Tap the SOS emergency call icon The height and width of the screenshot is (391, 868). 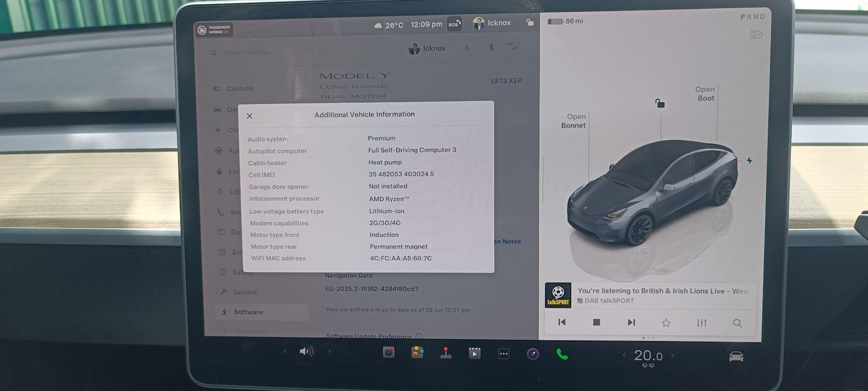tap(454, 24)
